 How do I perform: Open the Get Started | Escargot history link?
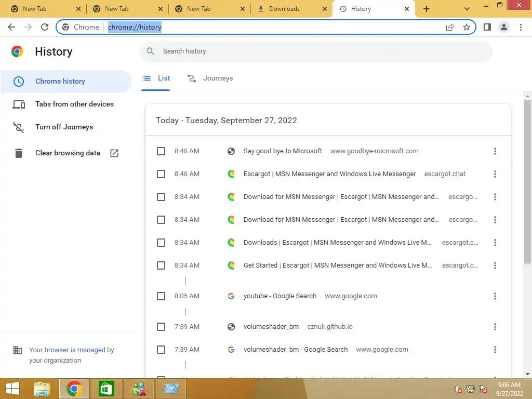point(338,265)
